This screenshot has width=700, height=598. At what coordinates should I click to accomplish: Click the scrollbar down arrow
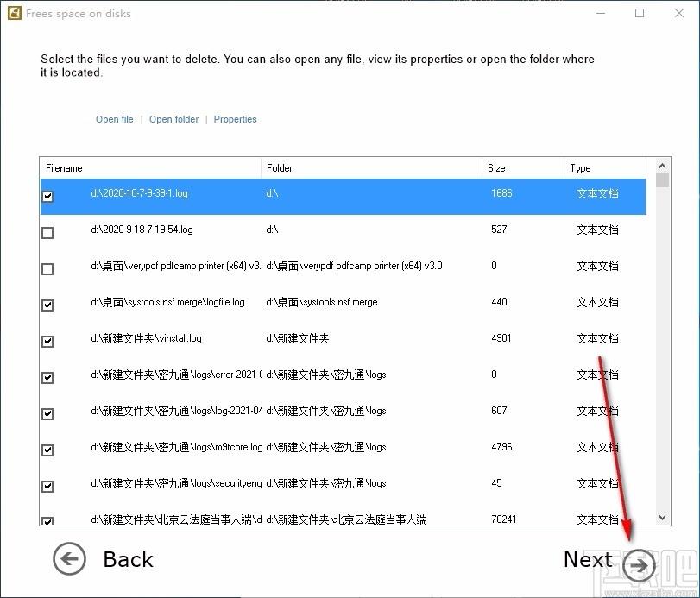tap(663, 518)
